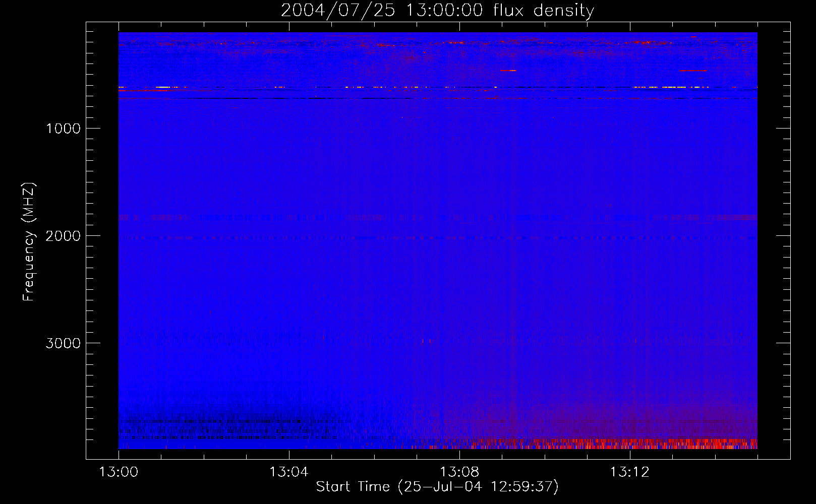Click the "3000" frequency tick label
This screenshot has width=816, height=504.
pos(63,343)
